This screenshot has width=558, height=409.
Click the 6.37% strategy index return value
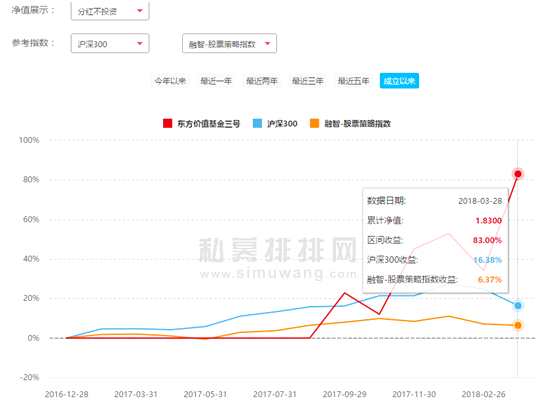pyautogui.click(x=490, y=279)
